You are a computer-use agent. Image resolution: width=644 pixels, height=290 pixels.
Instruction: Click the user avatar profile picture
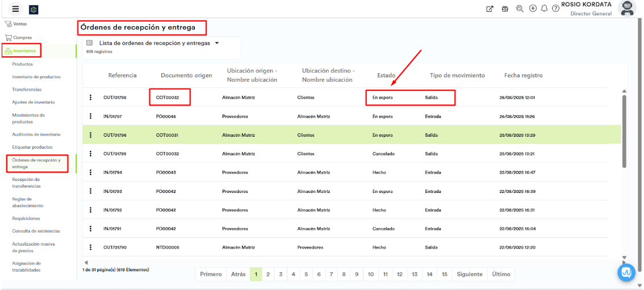(x=626, y=8)
